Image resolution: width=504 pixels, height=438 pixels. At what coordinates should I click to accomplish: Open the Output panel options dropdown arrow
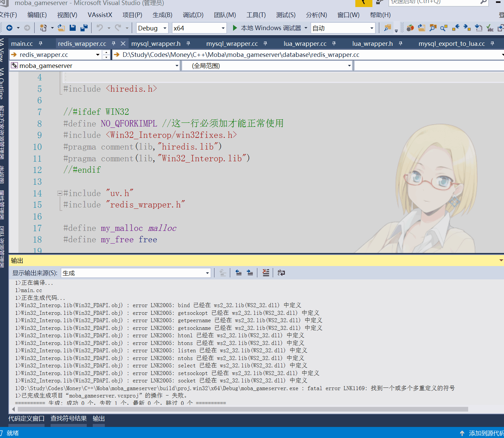point(501,260)
